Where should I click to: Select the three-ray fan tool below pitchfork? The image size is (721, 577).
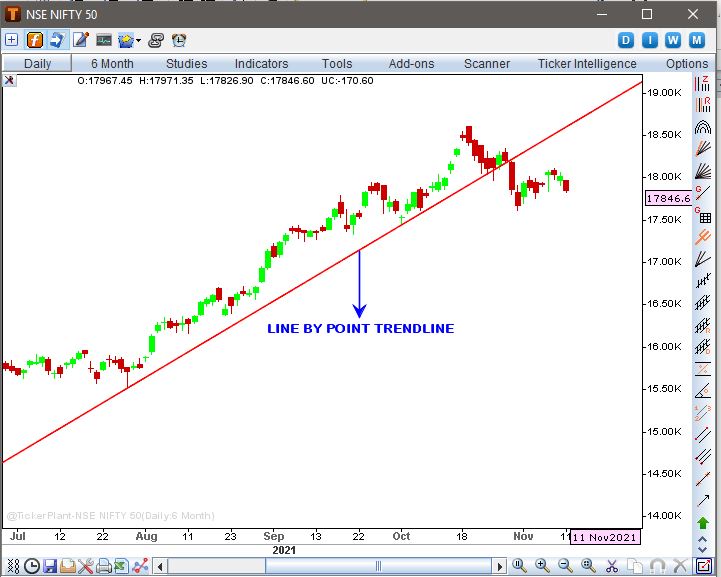(x=702, y=259)
